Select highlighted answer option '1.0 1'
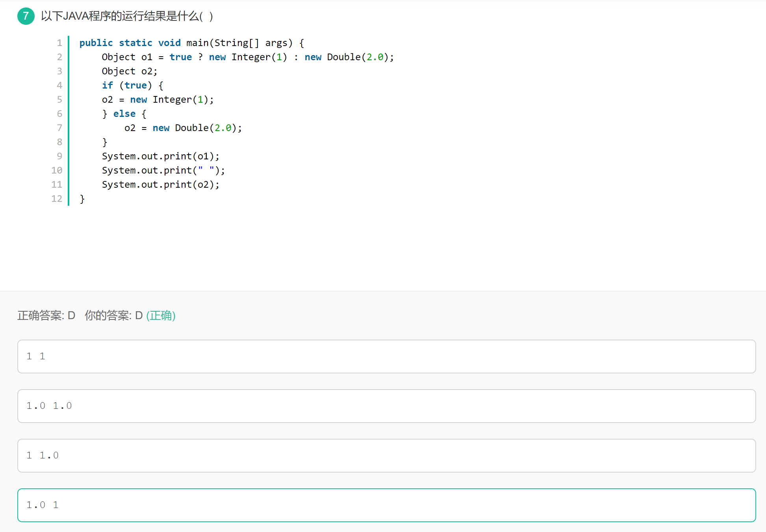Image resolution: width=766 pixels, height=532 pixels. [x=386, y=505]
